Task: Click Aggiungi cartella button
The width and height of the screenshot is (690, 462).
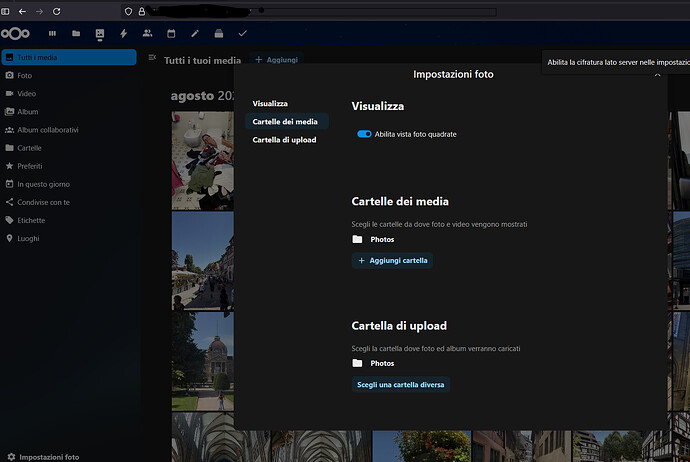Action: click(392, 261)
